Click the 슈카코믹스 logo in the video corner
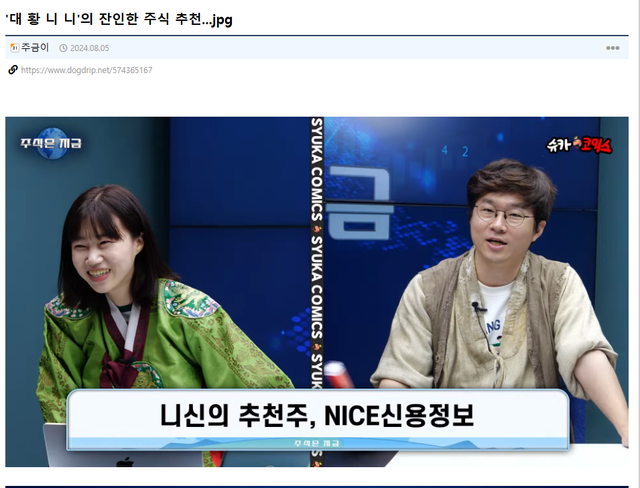 tap(580, 145)
